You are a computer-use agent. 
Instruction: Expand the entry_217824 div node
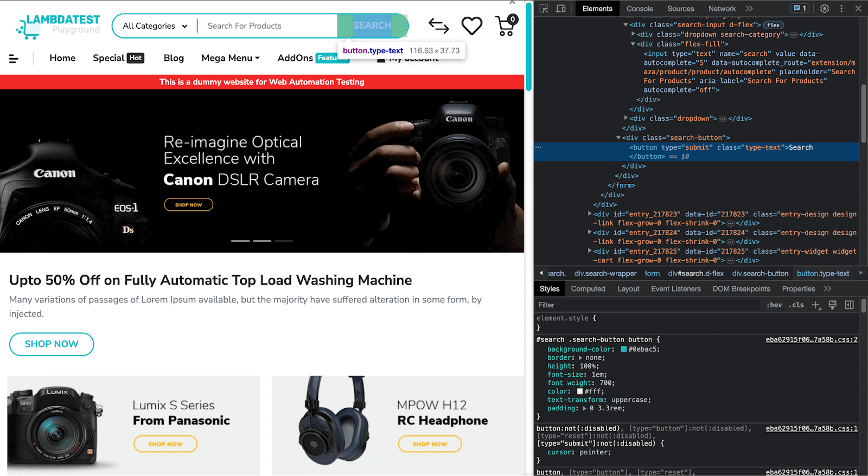(x=590, y=232)
